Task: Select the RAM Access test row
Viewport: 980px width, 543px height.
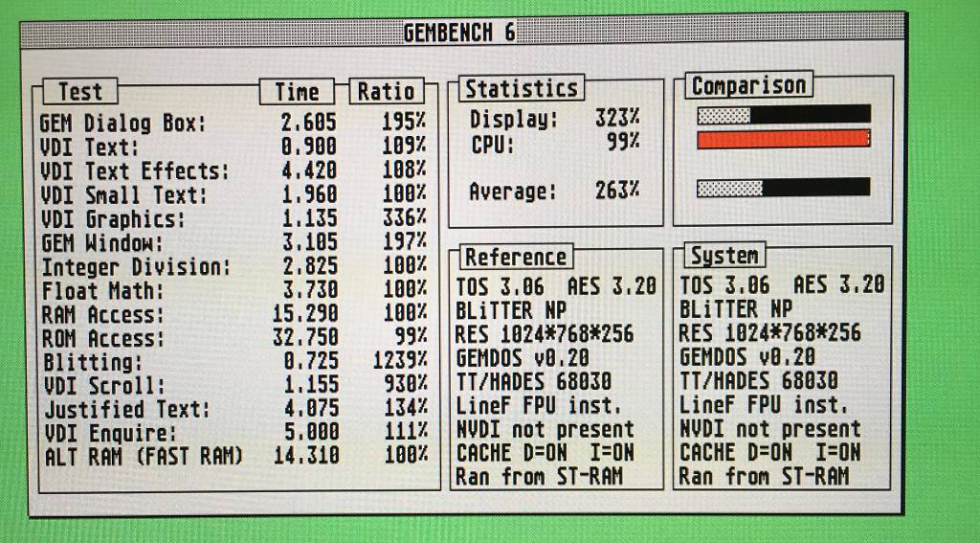Action: pos(234,314)
